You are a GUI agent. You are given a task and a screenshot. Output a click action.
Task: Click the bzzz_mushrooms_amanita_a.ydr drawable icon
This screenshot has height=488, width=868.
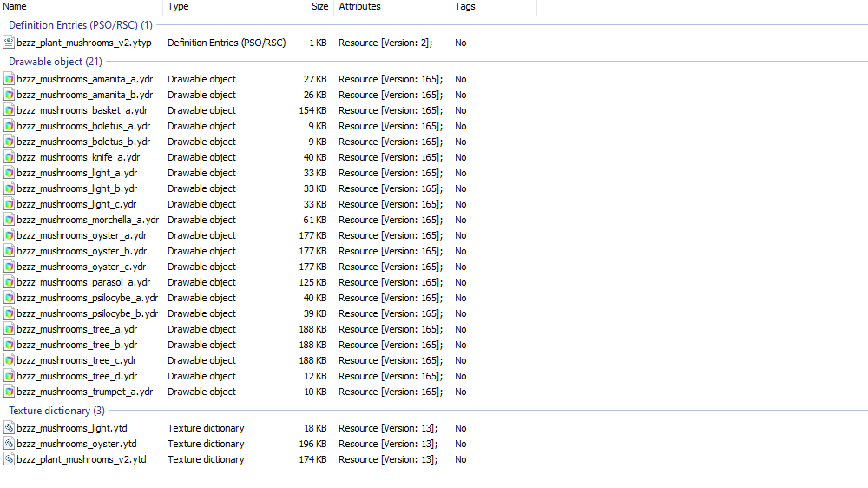tap(9, 79)
